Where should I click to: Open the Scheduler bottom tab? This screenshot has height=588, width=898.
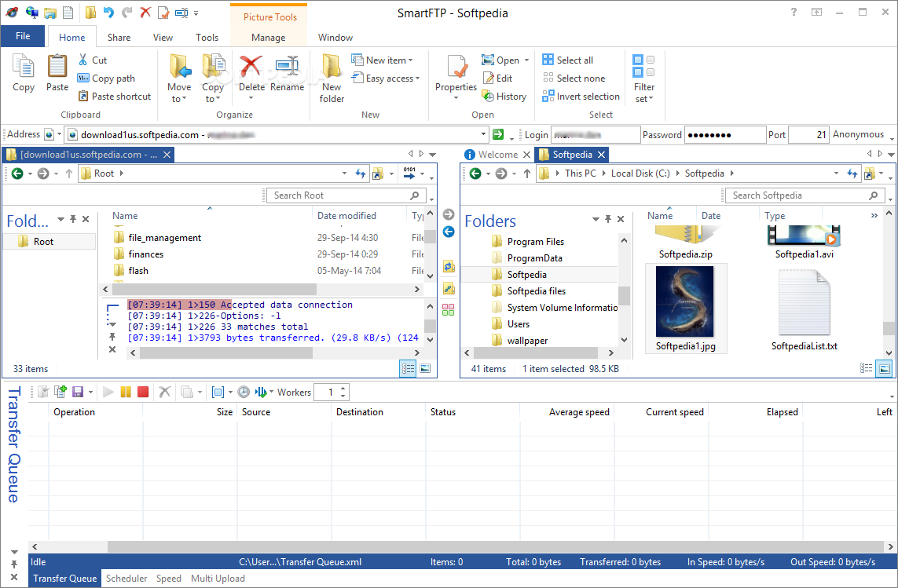coord(126,579)
